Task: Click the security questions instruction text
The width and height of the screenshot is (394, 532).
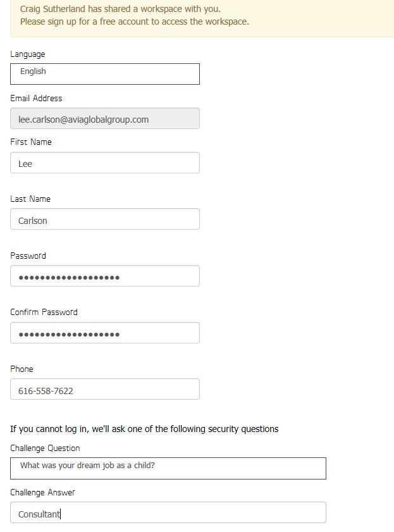Action: tap(144, 429)
